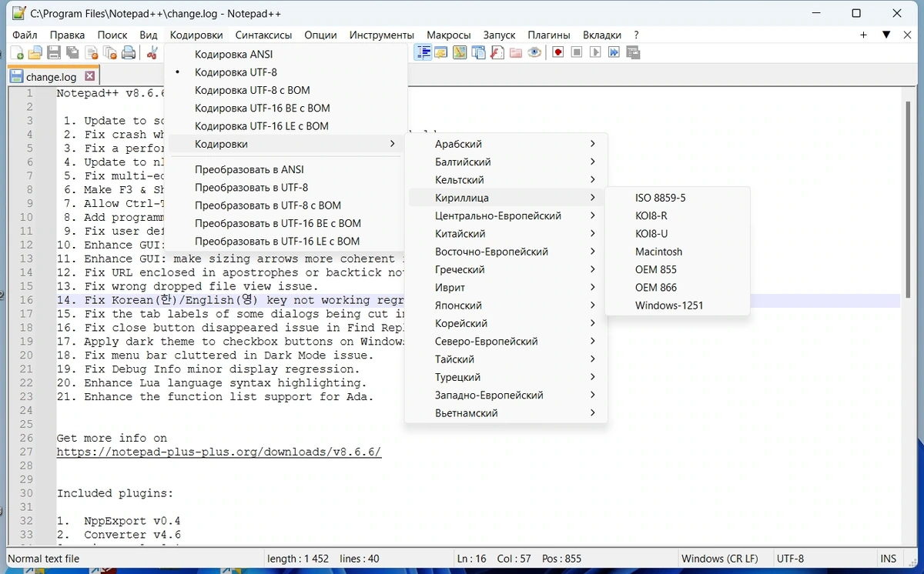Image resolution: width=924 pixels, height=574 pixels.
Task: Click line number 27 in margin
Action: click(26, 452)
